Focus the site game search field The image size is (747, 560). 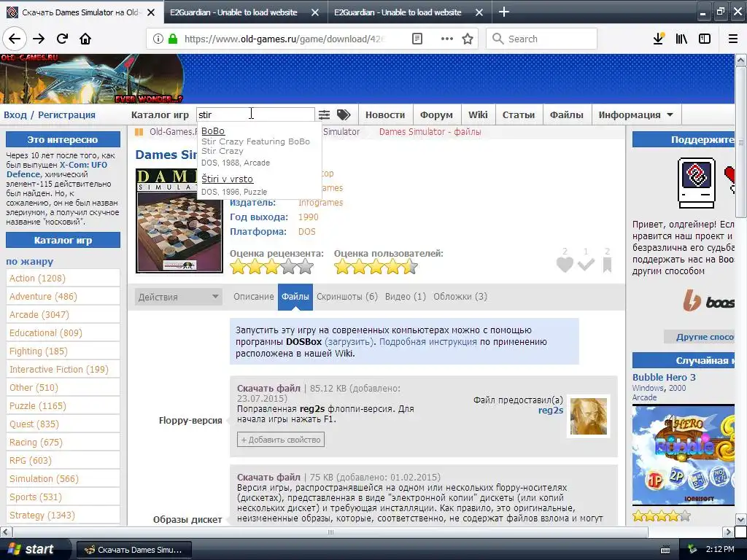click(255, 114)
